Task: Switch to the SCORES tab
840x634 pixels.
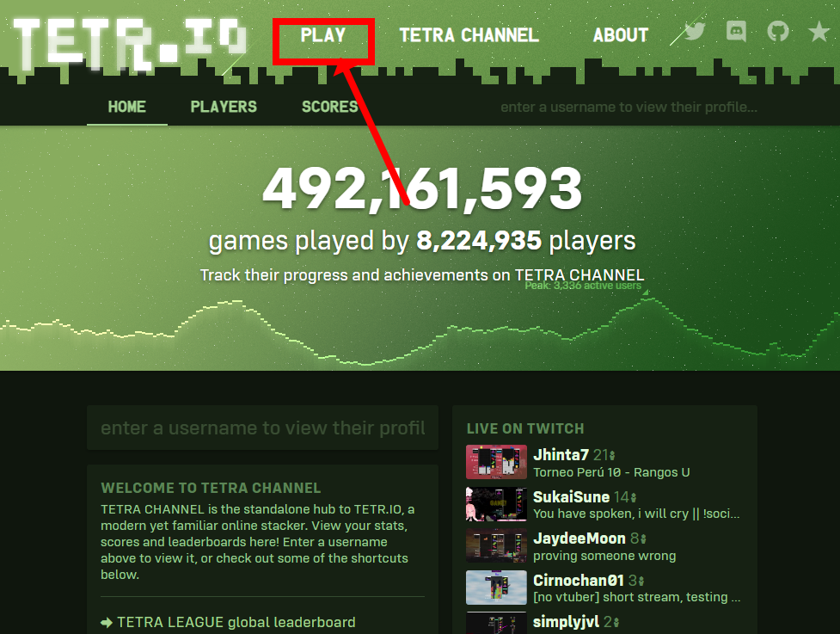Action: [x=330, y=107]
